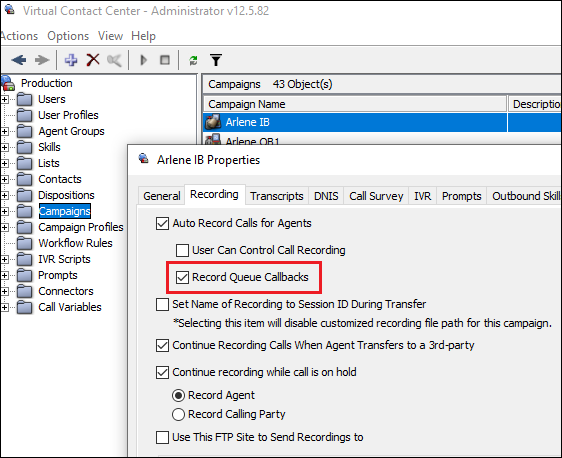Click the Filter funnel toolbar icon

pos(216,60)
